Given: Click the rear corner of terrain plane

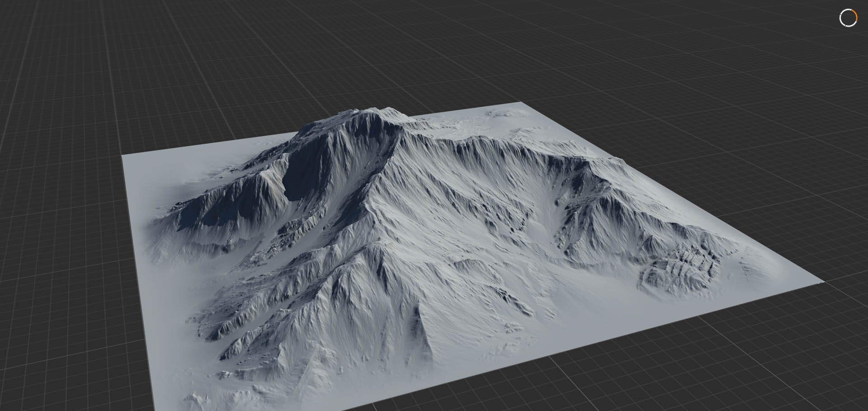Looking at the screenshot, I should point(522,103).
